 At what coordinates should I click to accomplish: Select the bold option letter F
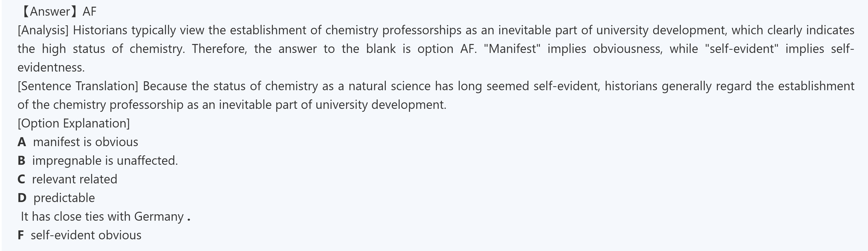click(x=21, y=235)
